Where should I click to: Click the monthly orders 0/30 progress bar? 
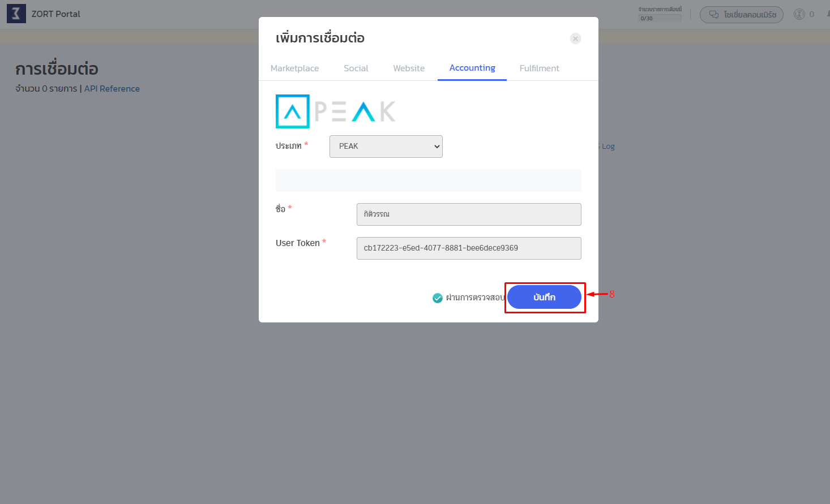(660, 18)
